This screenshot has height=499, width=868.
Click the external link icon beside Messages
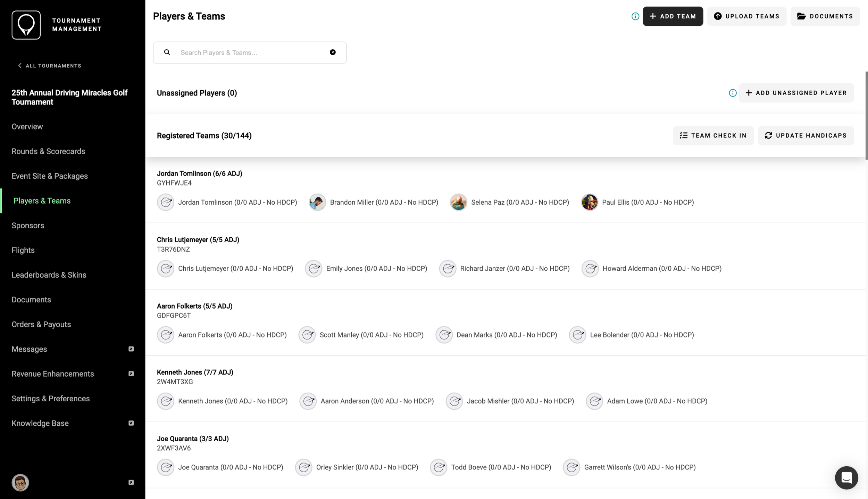(x=131, y=349)
